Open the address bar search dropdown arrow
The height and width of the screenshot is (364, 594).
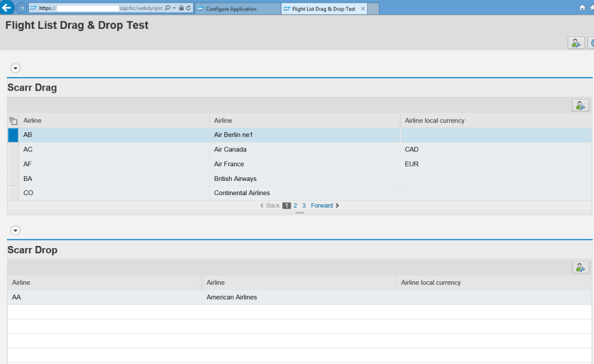(174, 8)
